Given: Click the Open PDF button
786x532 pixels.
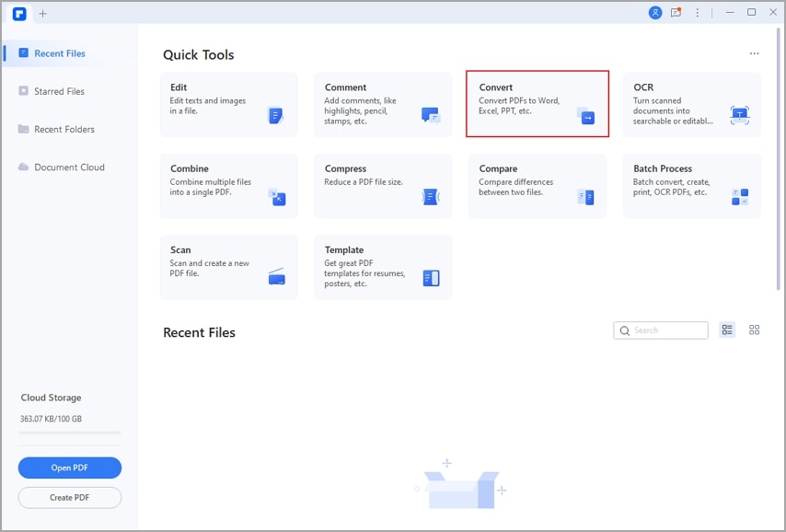Looking at the screenshot, I should (x=70, y=468).
